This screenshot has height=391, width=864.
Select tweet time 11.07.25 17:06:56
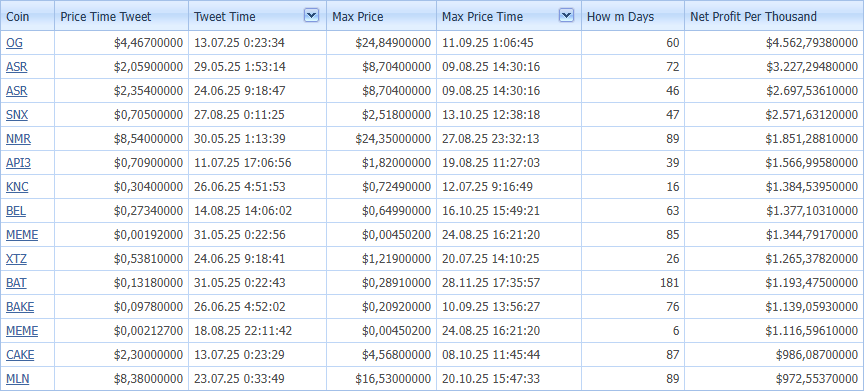(257, 162)
